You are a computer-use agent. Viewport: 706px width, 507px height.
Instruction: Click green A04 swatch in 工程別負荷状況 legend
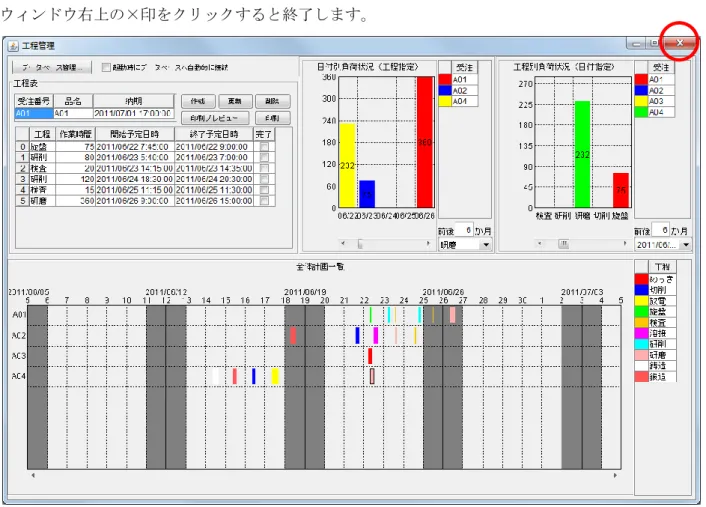click(641, 112)
